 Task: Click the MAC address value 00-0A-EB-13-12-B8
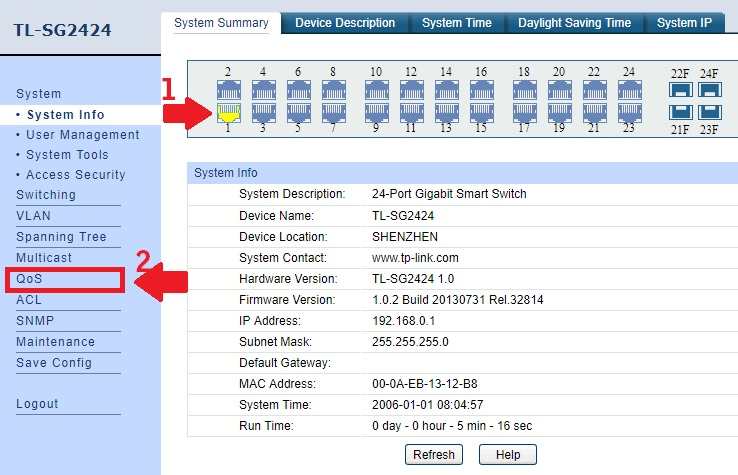(425, 384)
